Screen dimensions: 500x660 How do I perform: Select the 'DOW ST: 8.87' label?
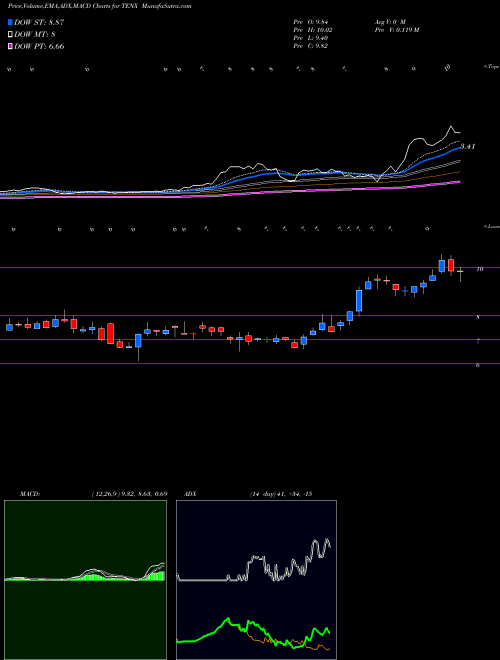pyautogui.click(x=39, y=22)
